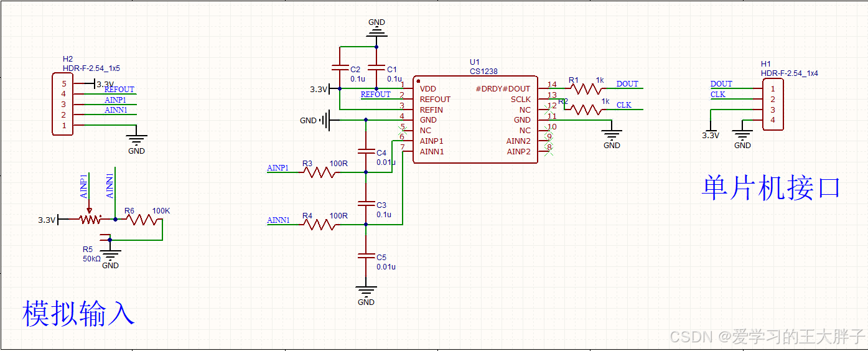Image resolution: width=868 pixels, height=351 pixels.
Task: Select resistor R2 symbol on the CLK line
Action: click(x=586, y=110)
